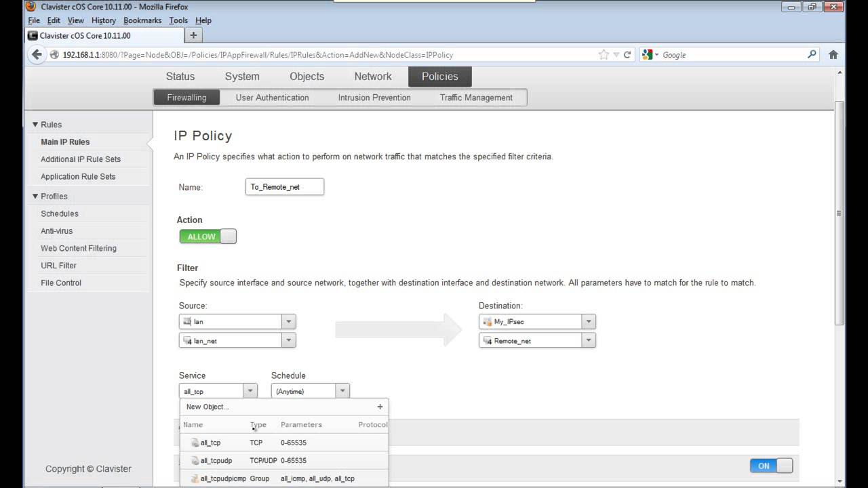Click the Parameters column header
The image size is (868, 488).
301,425
